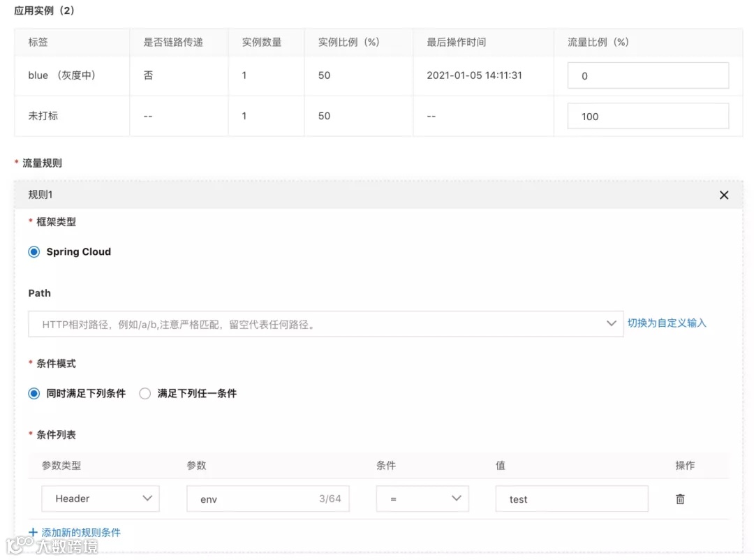Click the 最后操作时间 column header
Viewport: 754px width, 560px height.
[x=457, y=42]
